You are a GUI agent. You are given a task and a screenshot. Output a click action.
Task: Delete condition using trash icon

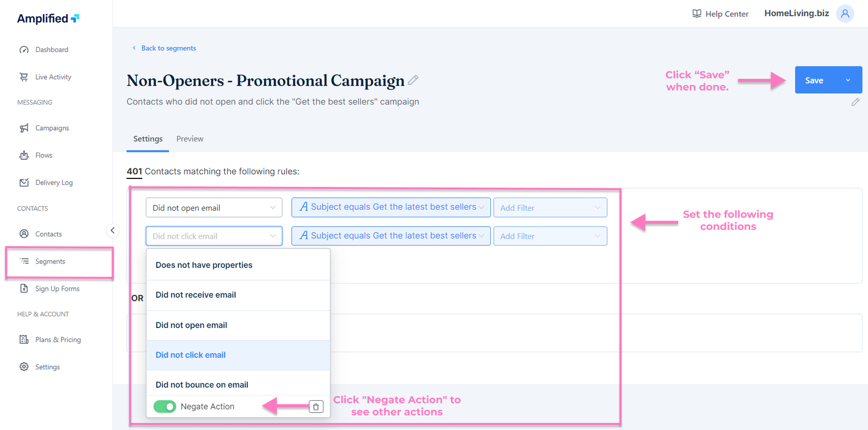(316, 407)
